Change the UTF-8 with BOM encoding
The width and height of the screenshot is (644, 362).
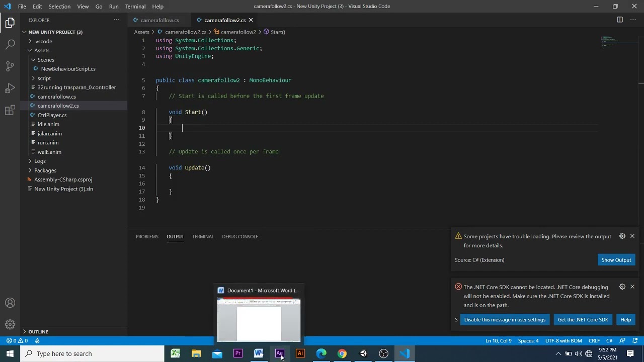pyautogui.click(x=563, y=340)
